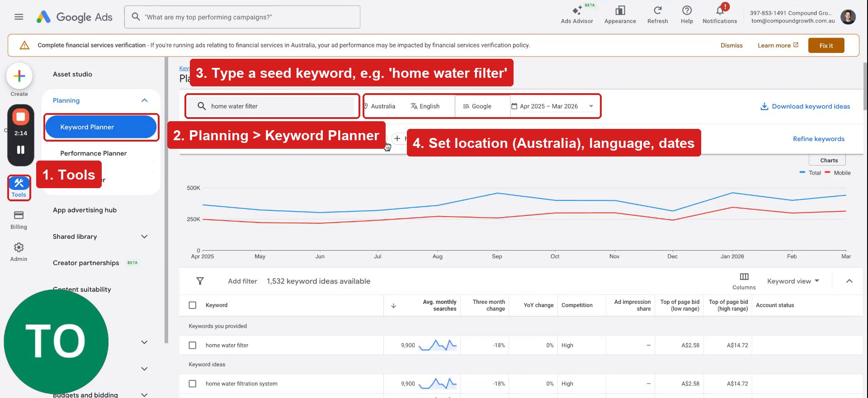Select Keyword Planner in sidebar
Viewport: 868px width, 398px height.
(101, 127)
